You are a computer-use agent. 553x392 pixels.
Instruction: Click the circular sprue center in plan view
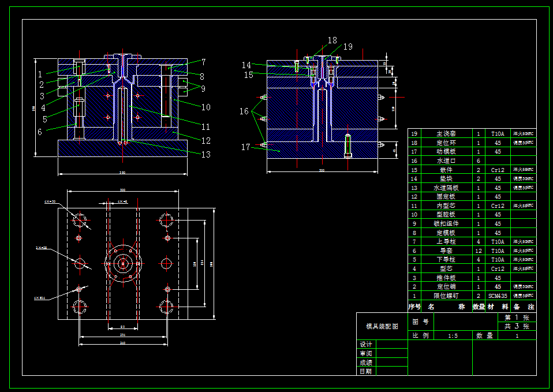(x=122, y=264)
